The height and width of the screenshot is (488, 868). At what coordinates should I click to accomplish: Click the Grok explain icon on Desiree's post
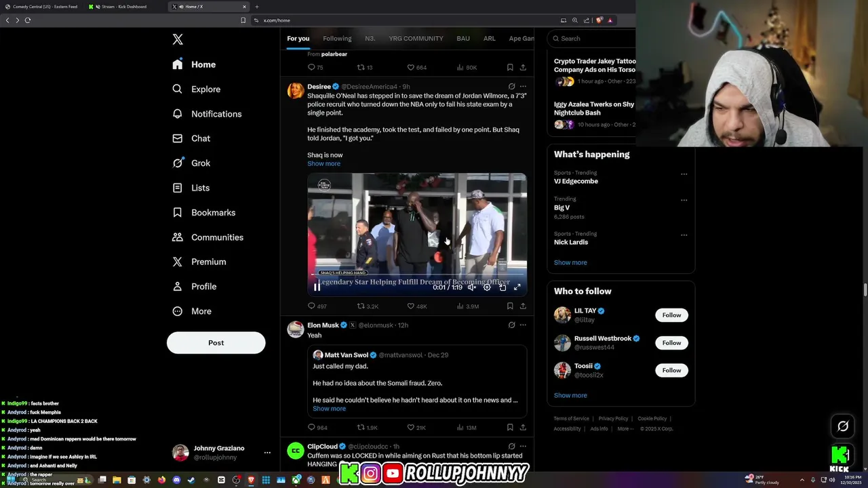[511, 87]
